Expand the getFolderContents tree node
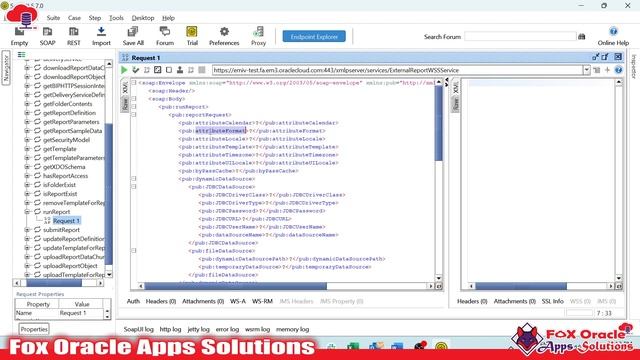The width and height of the screenshot is (640, 360). pyautogui.click(x=27, y=104)
